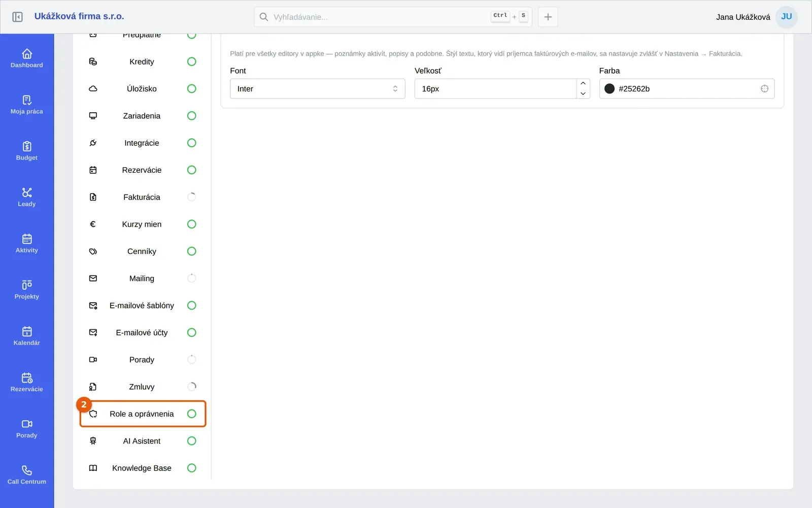Image resolution: width=812 pixels, height=508 pixels.
Task: Open Mailing settings section
Action: point(143,278)
